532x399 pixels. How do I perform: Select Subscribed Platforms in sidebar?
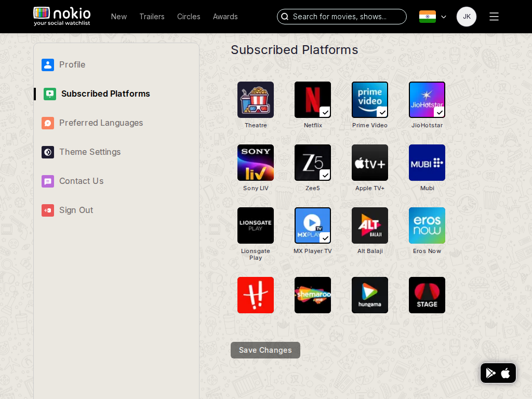tap(105, 94)
